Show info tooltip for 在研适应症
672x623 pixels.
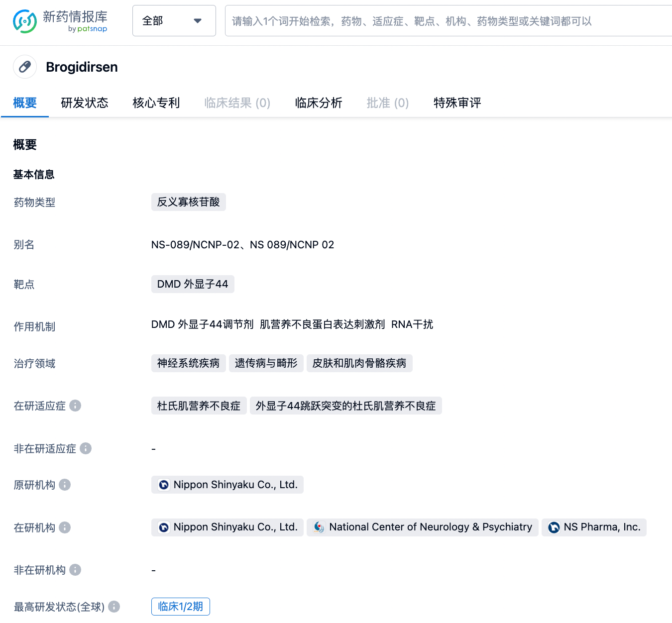pyautogui.click(x=75, y=406)
